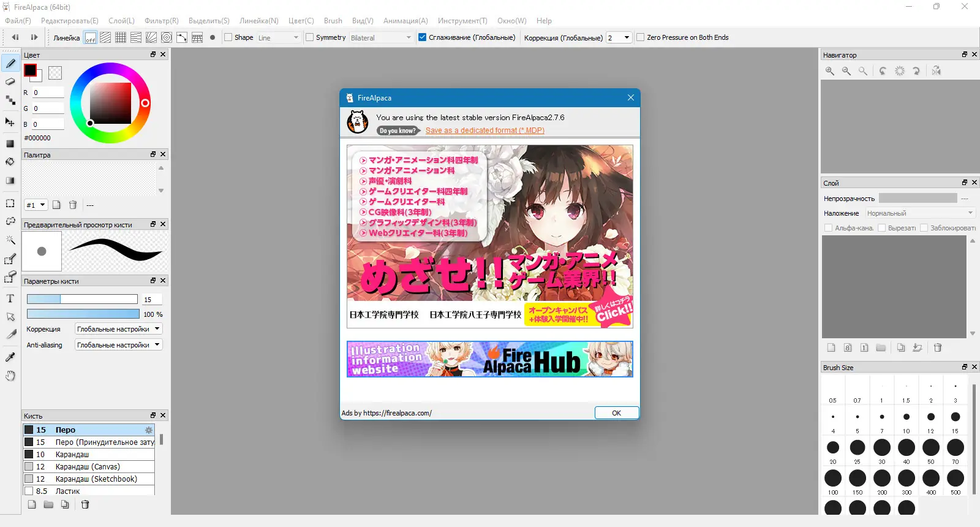Select the Перо brush
Screen dimensions: 980x527
pyautogui.click(x=89, y=430)
